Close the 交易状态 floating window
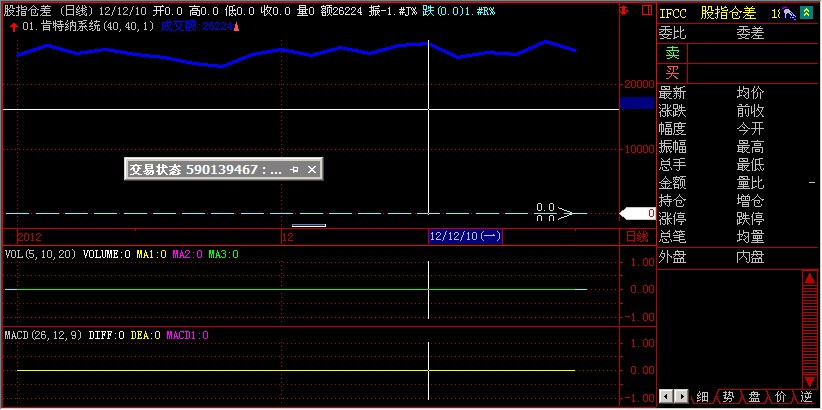The image size is (822, 410). click(x=312, y=170)
